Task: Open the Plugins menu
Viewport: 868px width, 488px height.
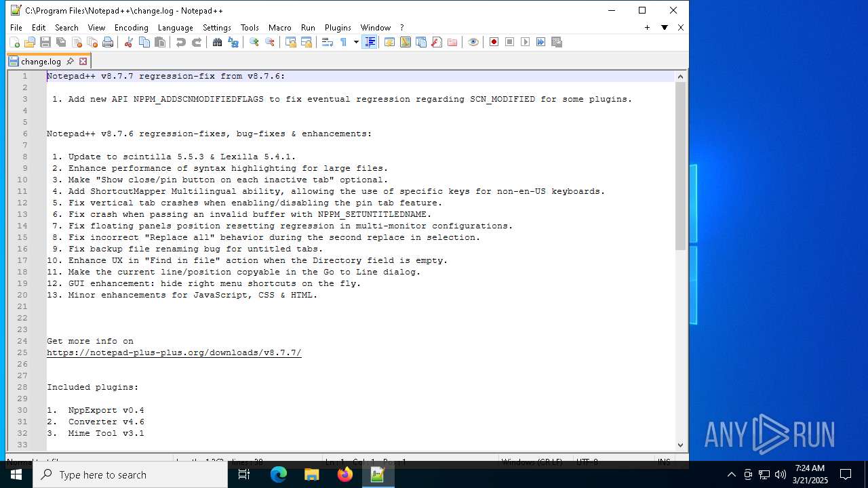Action: point(338,28)
